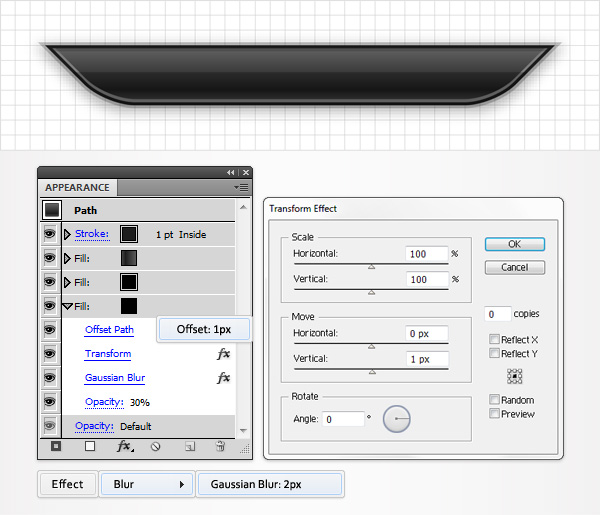The height and width of the screenshot is (515, 600).
Task: Click the Clear Appearance icon
Action: (155, 447)
